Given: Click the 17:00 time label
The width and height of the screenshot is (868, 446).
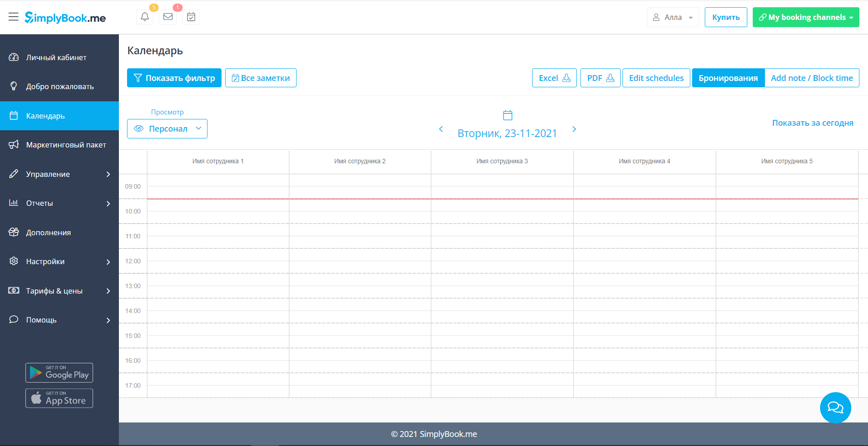Looking at the screenshot, I should 133,385.
